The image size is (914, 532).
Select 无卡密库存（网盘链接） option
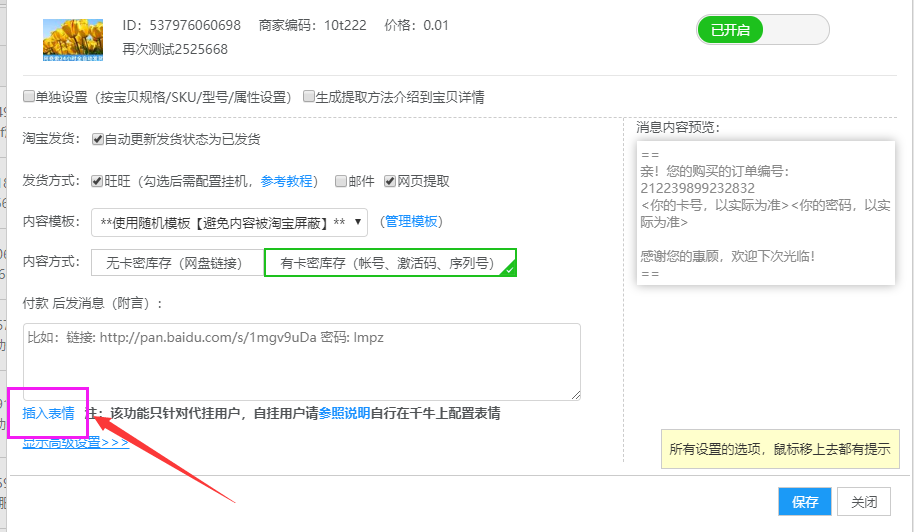[177, 263]
